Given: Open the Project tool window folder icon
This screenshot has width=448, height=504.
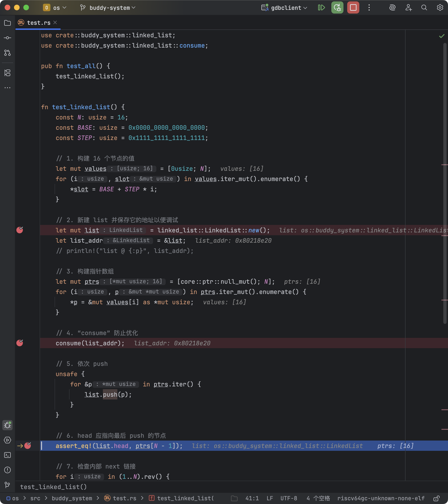Looking at the screenshot, I should point(7,23).
